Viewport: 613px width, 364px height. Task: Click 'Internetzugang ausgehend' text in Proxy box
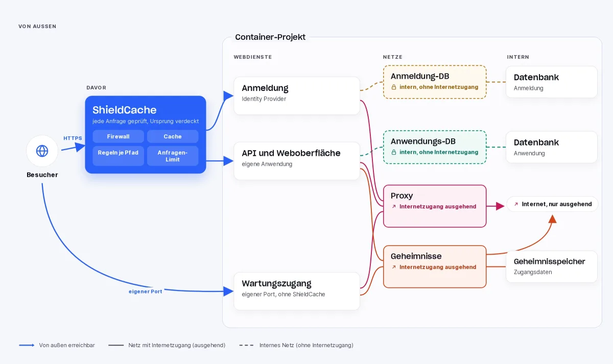(438, 207)
